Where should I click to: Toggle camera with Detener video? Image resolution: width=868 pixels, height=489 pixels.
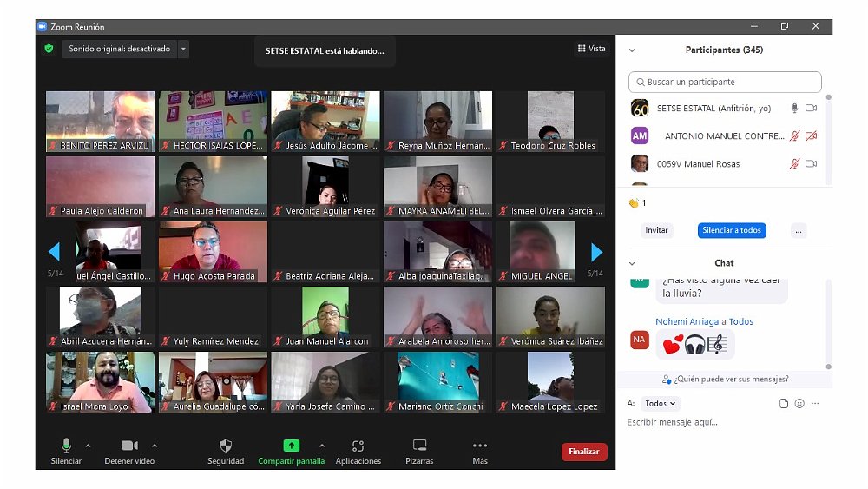tap(129, 446)
